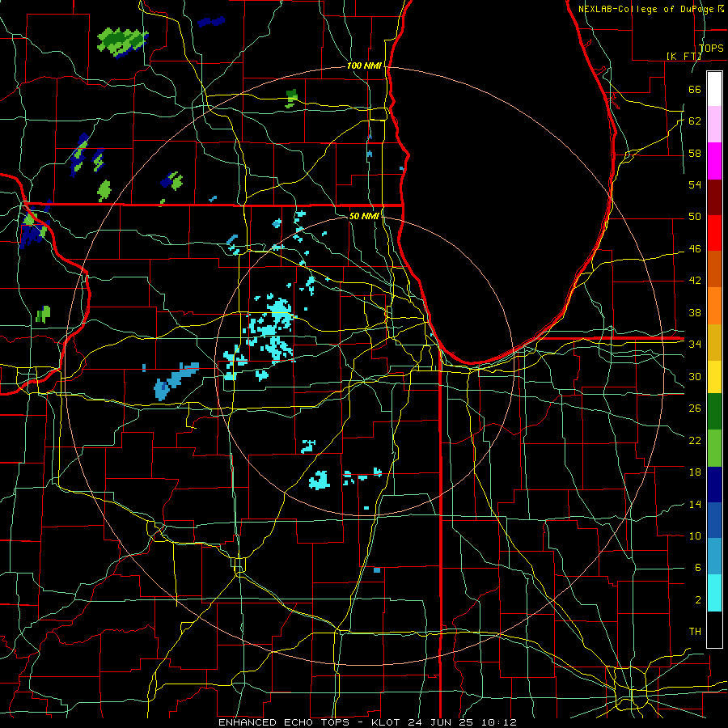Click the blue echo blob left of the 50 NMI ring
The image size is (728, 728).
176,380
